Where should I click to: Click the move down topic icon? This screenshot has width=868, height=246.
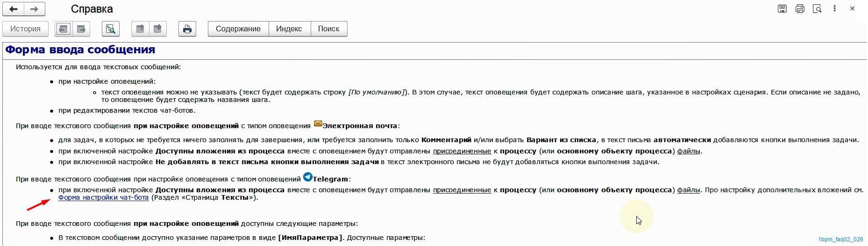pos(157,29)
